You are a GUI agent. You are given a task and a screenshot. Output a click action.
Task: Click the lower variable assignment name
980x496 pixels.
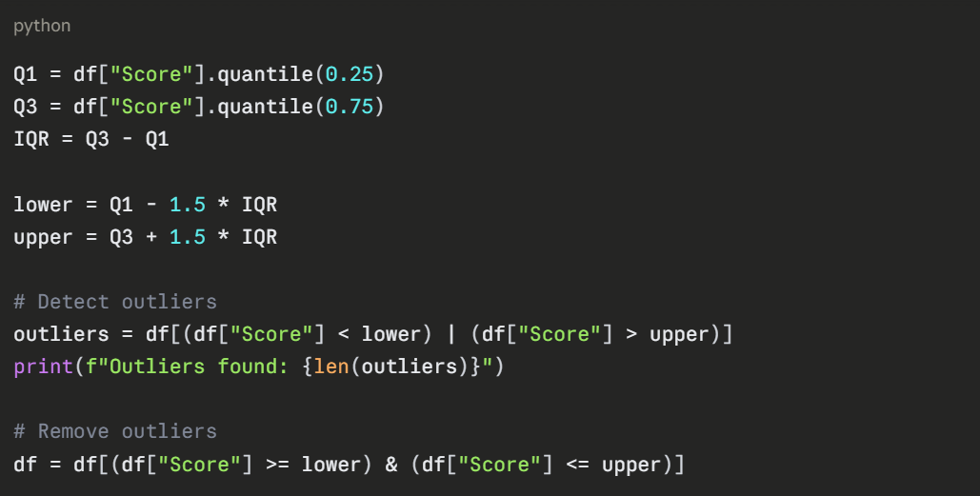pyautogui.click(x=42, y=205)
